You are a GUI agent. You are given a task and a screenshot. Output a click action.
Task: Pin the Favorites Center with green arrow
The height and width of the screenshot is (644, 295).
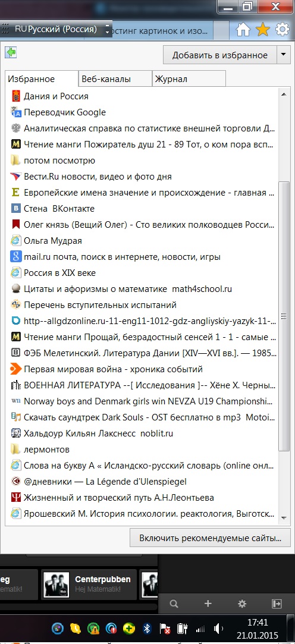coord(10,52)
